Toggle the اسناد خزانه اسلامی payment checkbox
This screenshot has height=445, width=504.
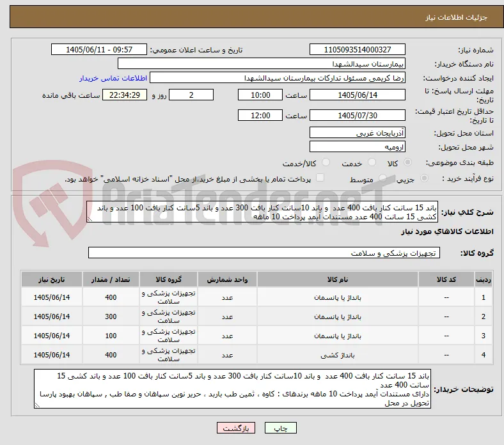tap(320, 178)
